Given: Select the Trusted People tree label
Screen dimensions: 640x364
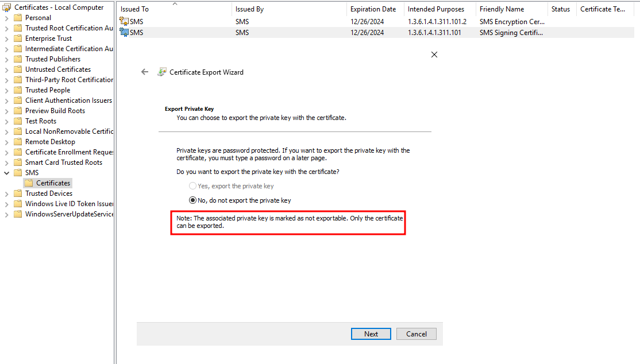Looking at the screenshot, I should click(48, 90).
